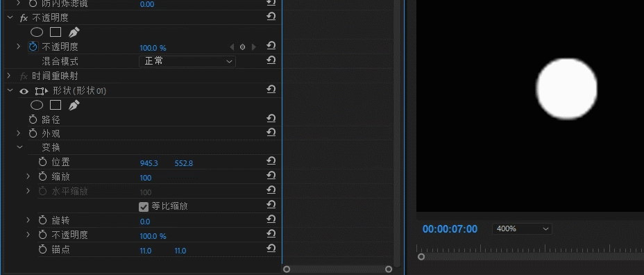The image size is (644, 275).
Task: Collapse the 变换 section
Action: point(19,147)
